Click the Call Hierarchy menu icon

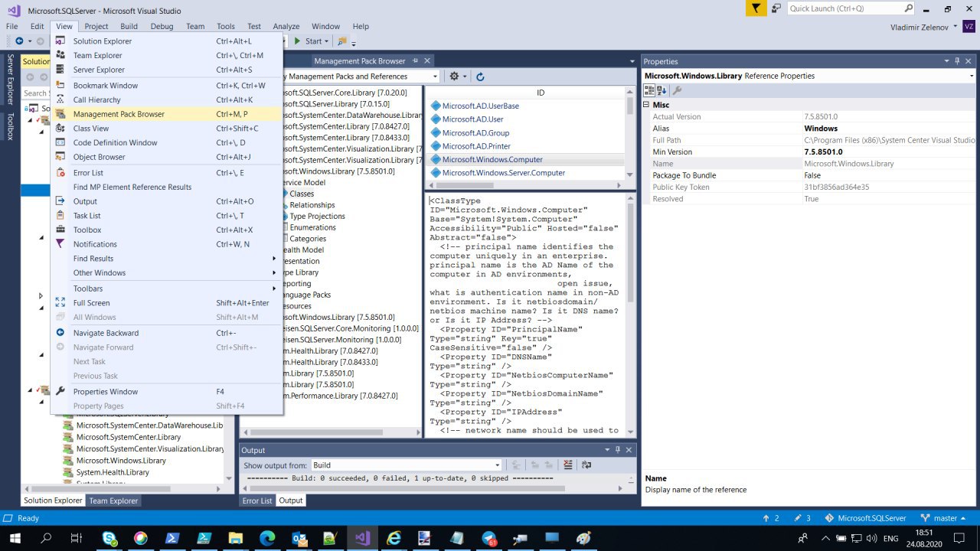(x=60, y=99)
